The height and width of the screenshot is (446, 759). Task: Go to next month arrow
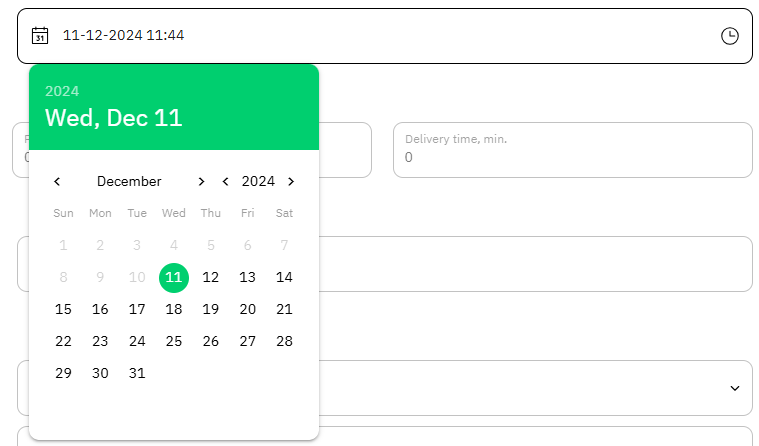(201, 181)
